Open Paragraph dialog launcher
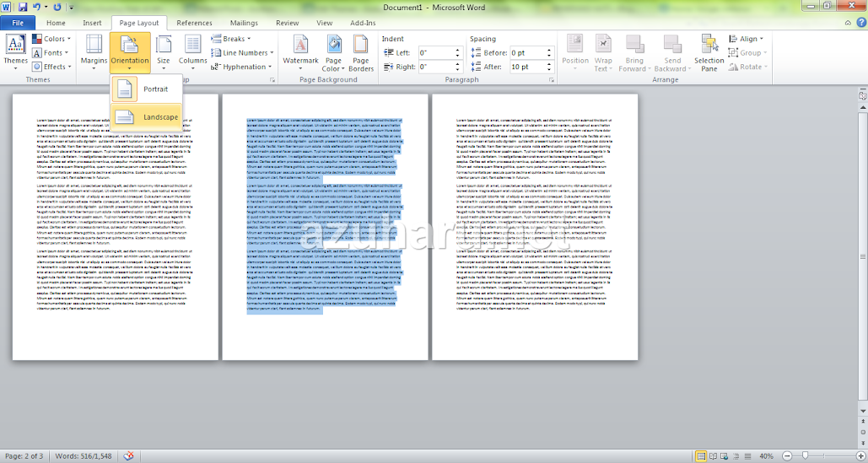The image size is (868, 463). 552,80
